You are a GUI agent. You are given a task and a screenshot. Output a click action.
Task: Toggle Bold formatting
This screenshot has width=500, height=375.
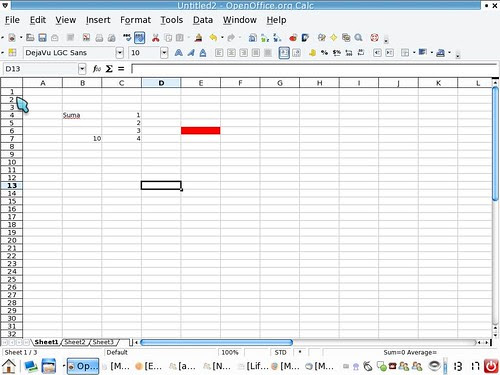tap(178, 53)
